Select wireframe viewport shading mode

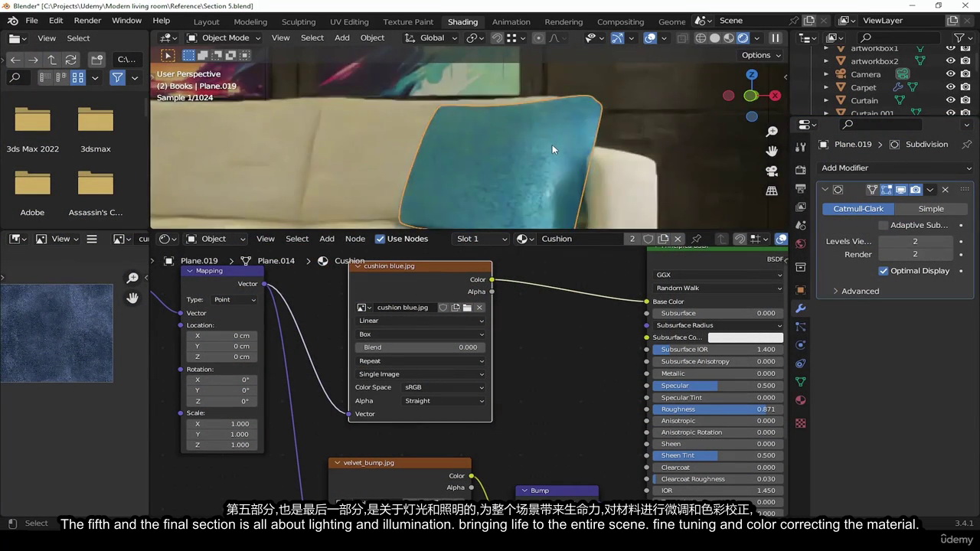pos(701,37)
